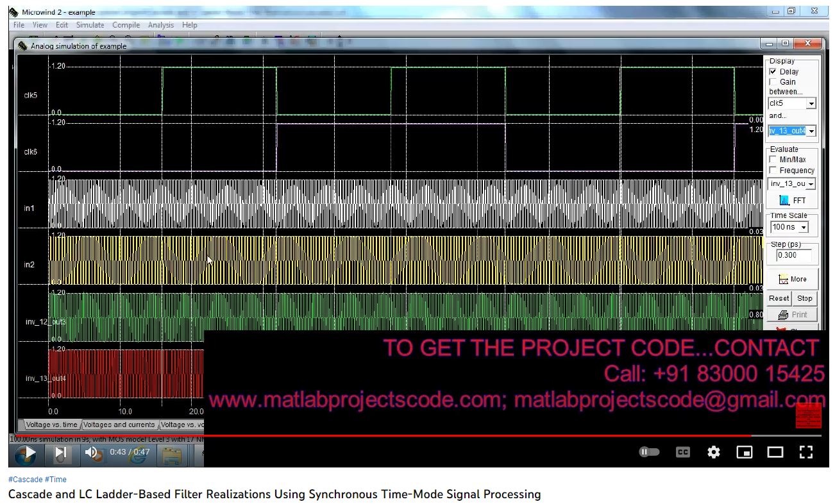
Task: Toggle the autoplay switch
Action: click(649, 452)
